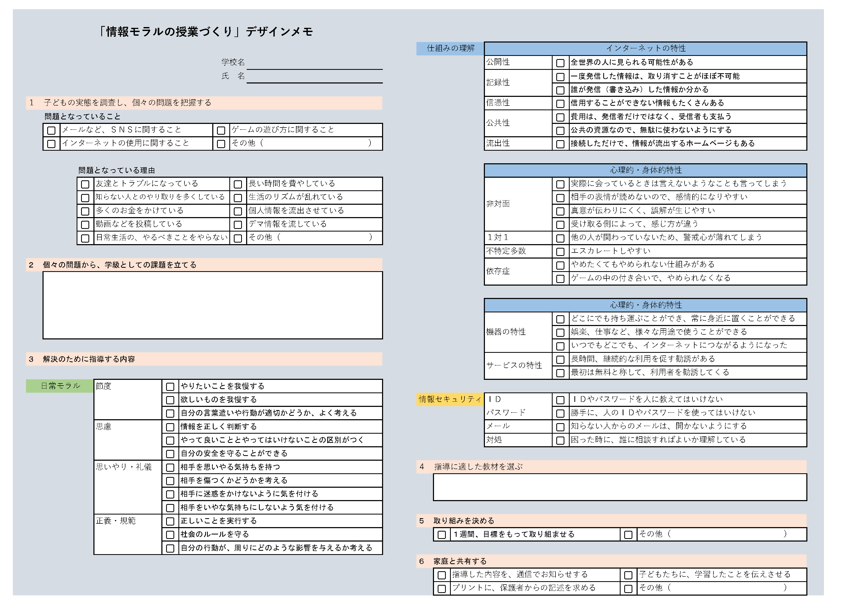This screenshot has width=868, height=614.
Task: Click 'その他' field under 問題となっている理由
Action: [315, 238]
